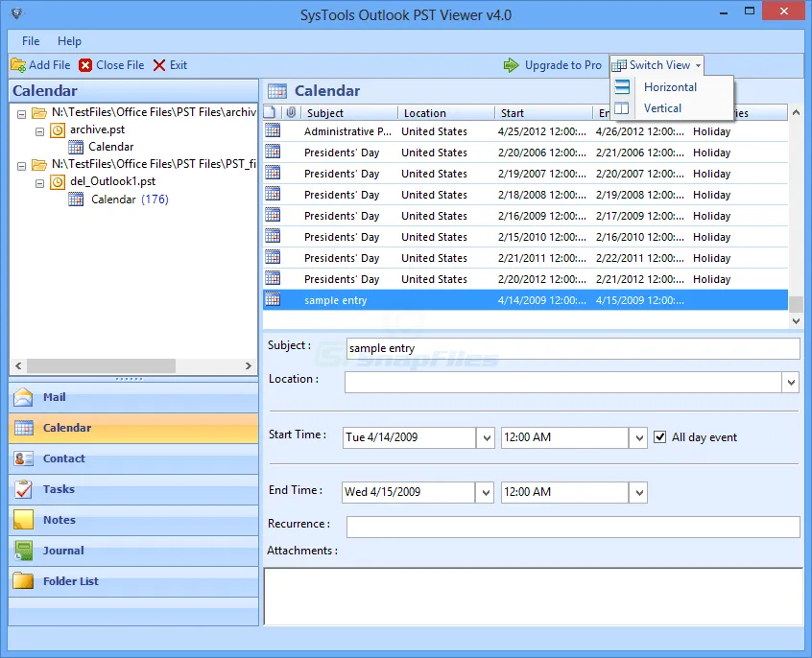This screenshot has height=658, width=812.
Task: Open the Tasks checklist icon in sidebar
Action: coord(24,489)
